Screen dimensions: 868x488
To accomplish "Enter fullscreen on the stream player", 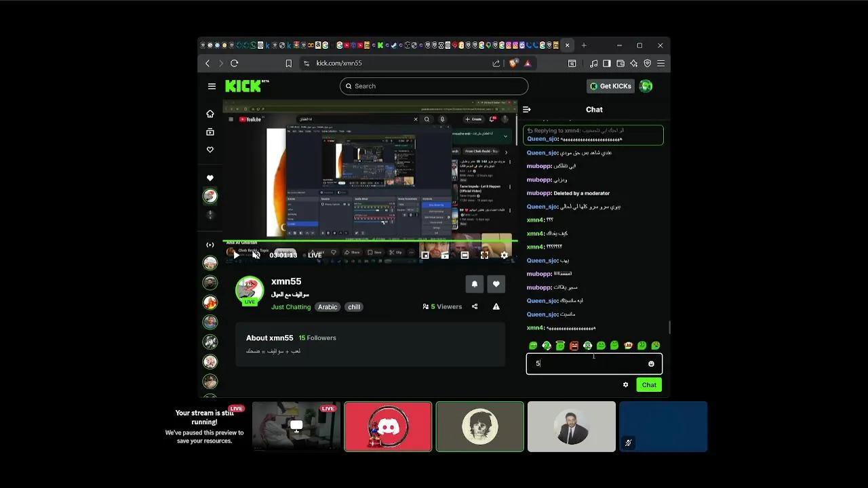I will point(484,255).
